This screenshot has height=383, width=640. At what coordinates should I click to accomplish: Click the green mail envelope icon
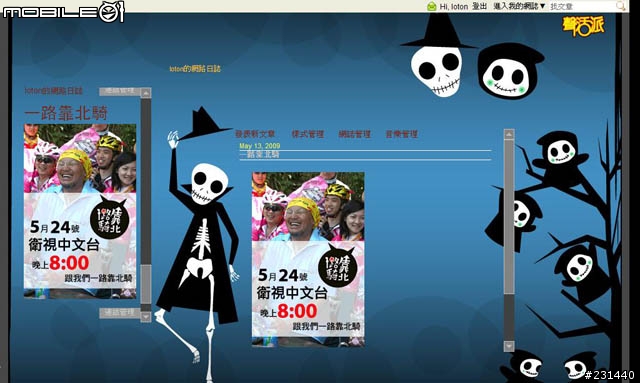click(x=431, y=6)
